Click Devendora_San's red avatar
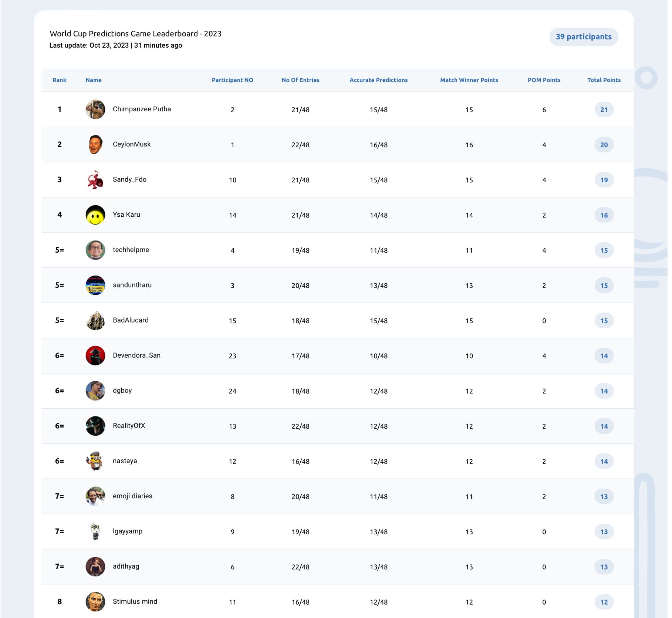This screenshot has width=672, height=618. pos(95,356)
